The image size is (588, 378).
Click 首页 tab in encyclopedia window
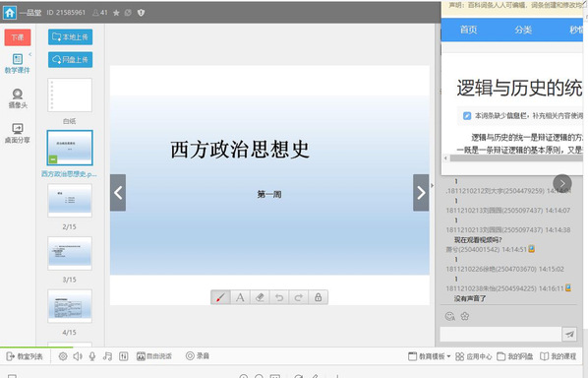[469, 31]
